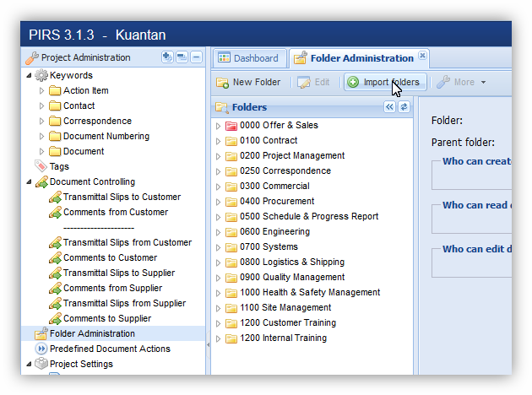
Task: Select the 0300 Commercial folder
Action: point(274,186)
